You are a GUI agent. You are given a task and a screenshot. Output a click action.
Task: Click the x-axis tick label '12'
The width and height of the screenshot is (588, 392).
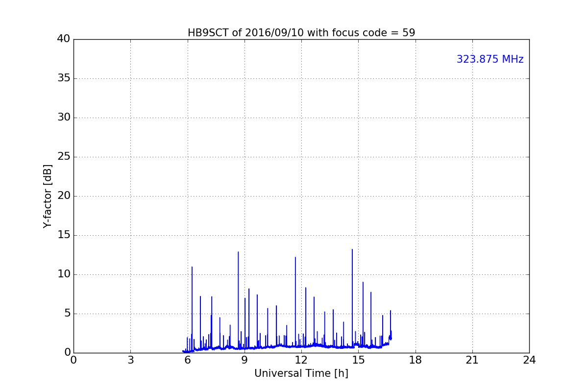[x=301, y=360]
